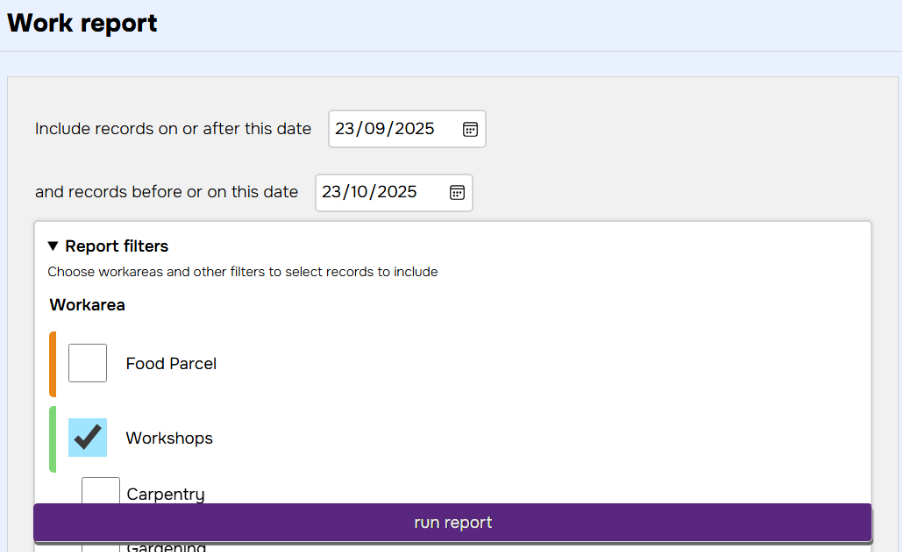The width and height of the screenshot is (903, 552).
Task: Click "Include records on or after this date" label
Action: (x=173, y=129)
